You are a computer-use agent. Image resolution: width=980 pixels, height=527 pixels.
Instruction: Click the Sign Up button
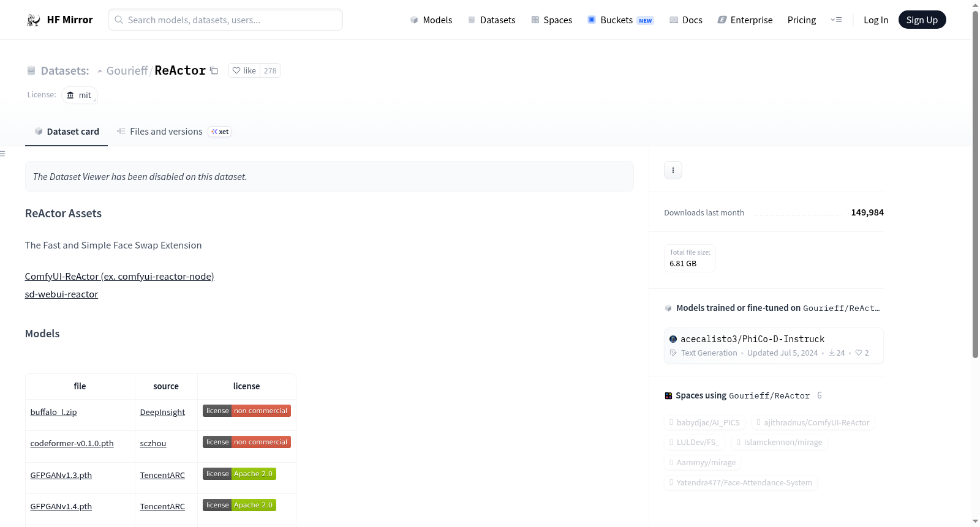922,20
